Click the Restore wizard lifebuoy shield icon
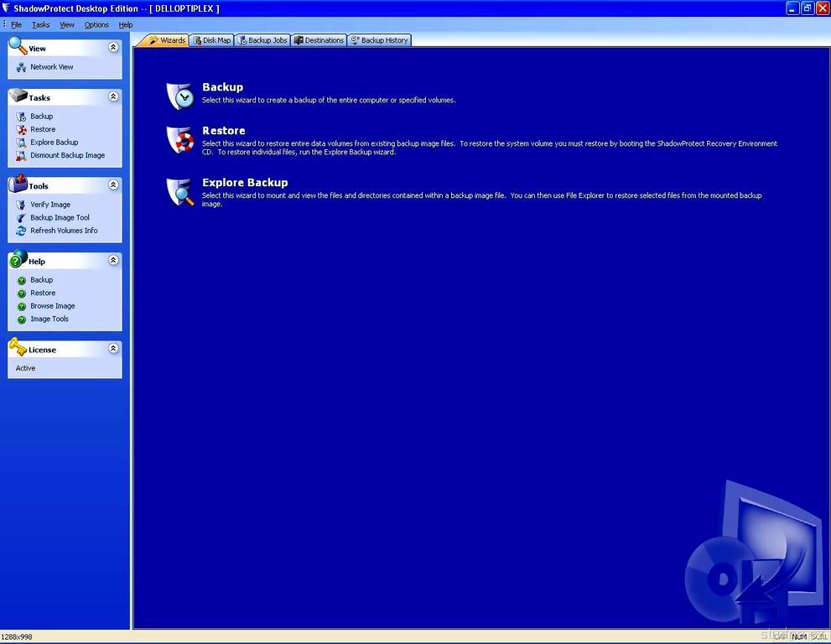 click(180, 140)
